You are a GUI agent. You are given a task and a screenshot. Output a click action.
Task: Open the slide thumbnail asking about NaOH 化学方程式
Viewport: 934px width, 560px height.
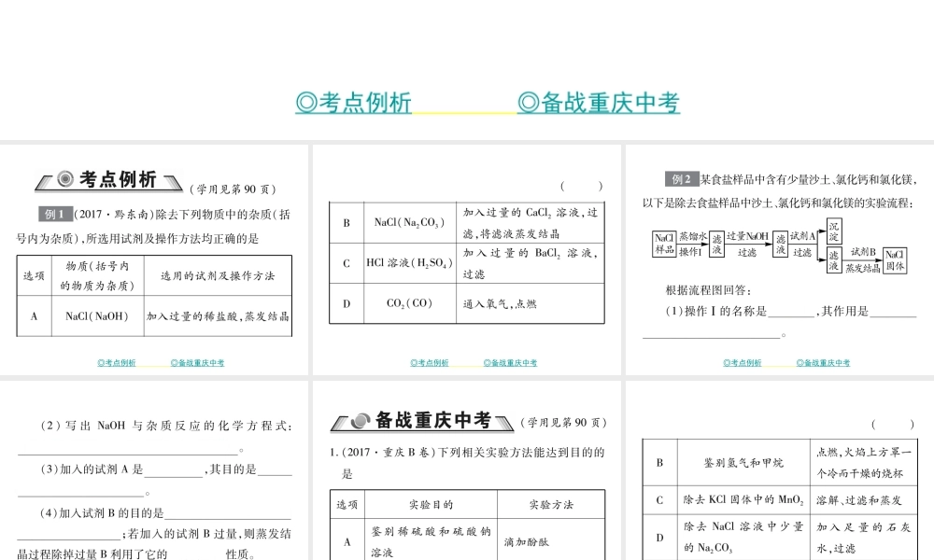point(154,470)
